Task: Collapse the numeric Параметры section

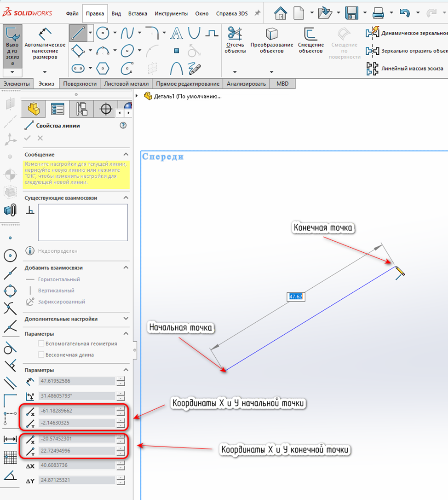Action: click(126, 370)
